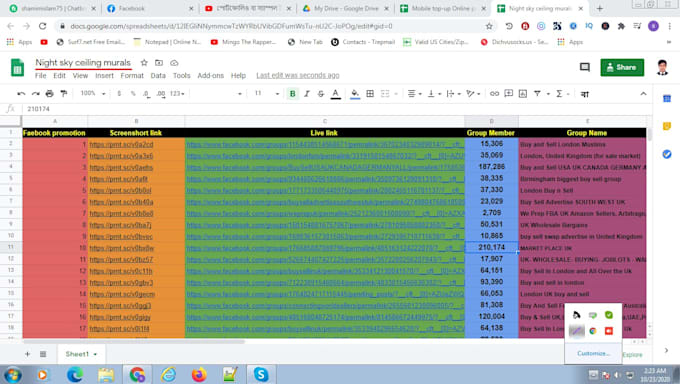Open the Tools menu
The image size is (680, 384).
(181, 75)
